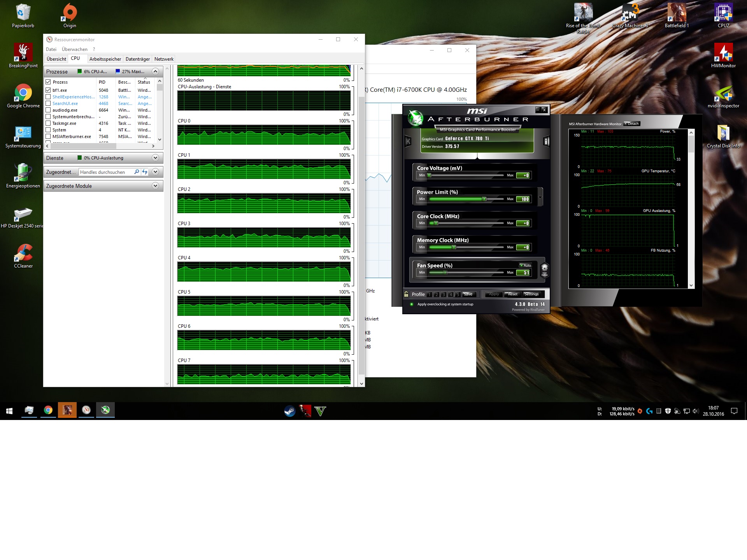This screenshot has height=560, width=747.
Task: Click the handle search magnifier icon
Action: [137, 172]
